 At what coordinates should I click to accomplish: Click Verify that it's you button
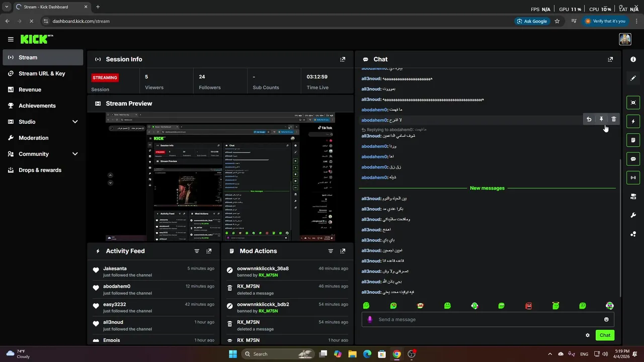point(605,21)
